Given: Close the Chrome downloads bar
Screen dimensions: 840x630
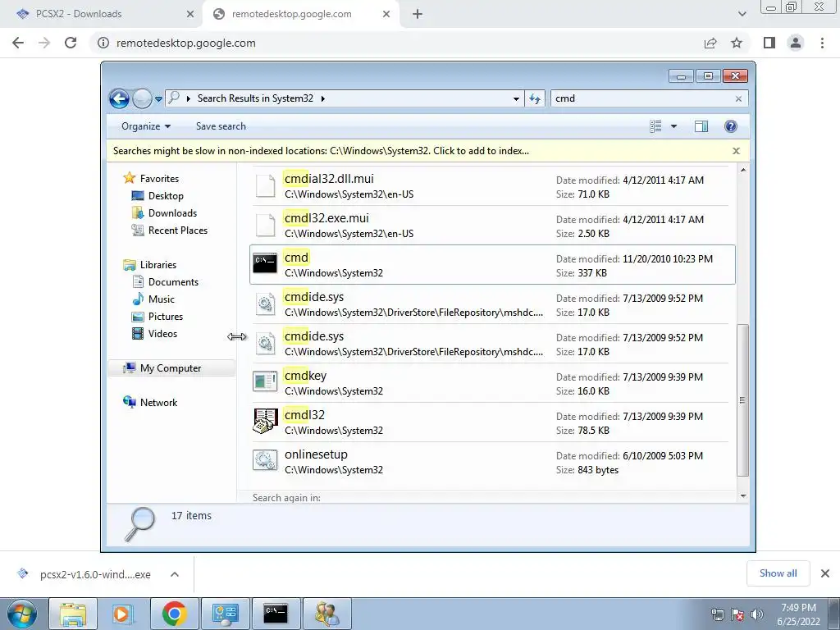Looking at the screenshot, I should [x=825, y=573].
